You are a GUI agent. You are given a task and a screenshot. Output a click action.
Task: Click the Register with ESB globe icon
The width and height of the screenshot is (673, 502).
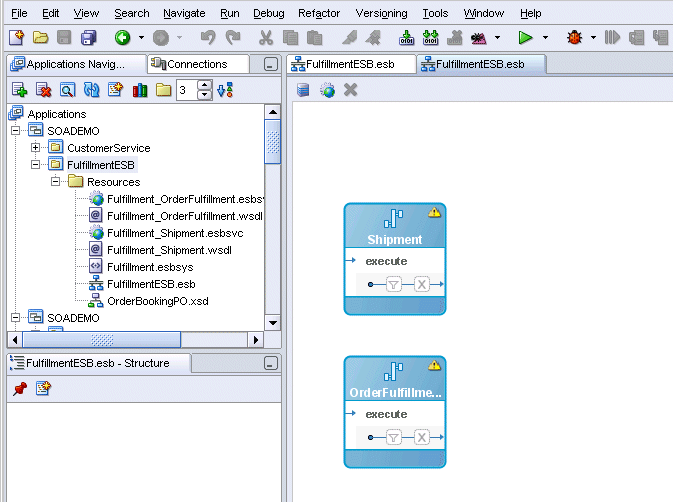point(327,90)
